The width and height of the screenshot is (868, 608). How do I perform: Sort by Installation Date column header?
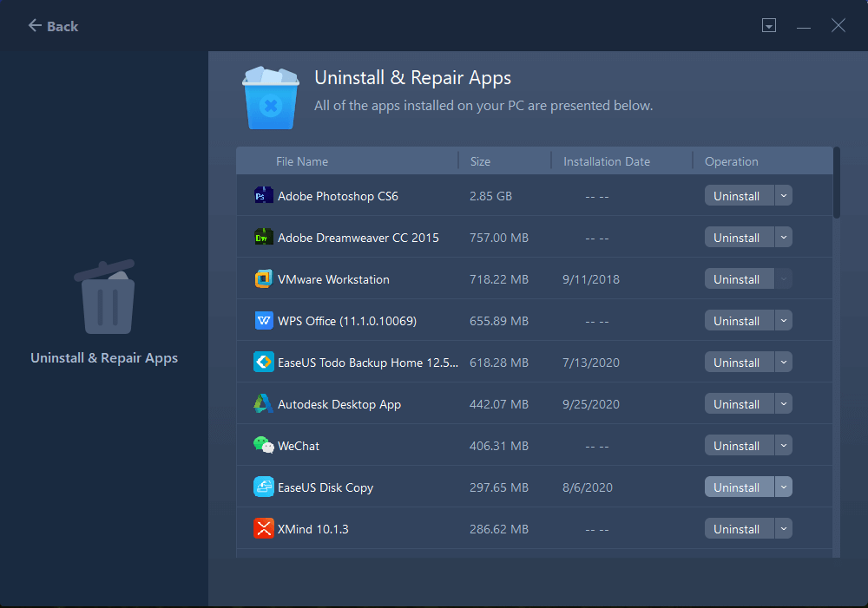click(x=606, y=161)
